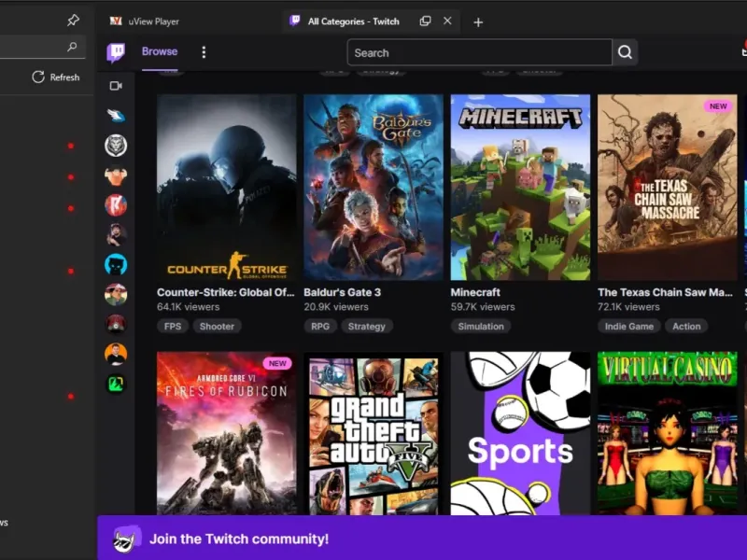Viewport: 747px width, 560px height.
Task: Open the white tiger channel avatar
Action: click(116, 146)
